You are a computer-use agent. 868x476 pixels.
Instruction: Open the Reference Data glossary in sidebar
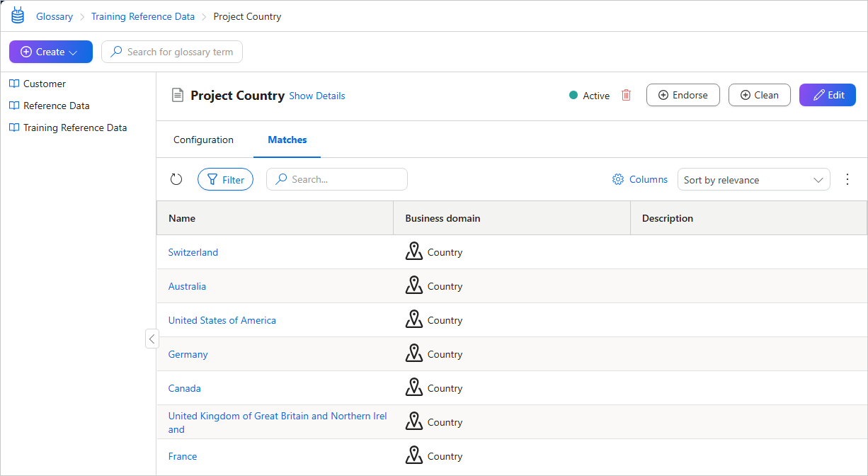(x=57, y=106)
